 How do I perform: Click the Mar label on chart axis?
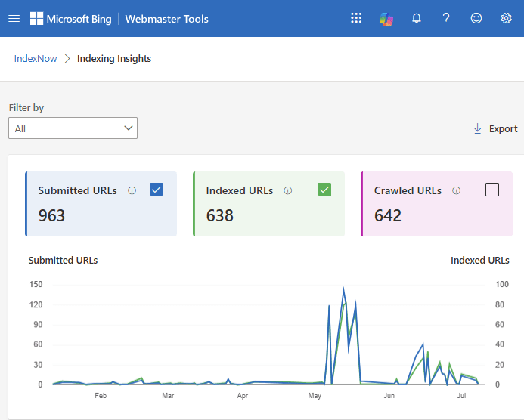click(x=168, y=396)
